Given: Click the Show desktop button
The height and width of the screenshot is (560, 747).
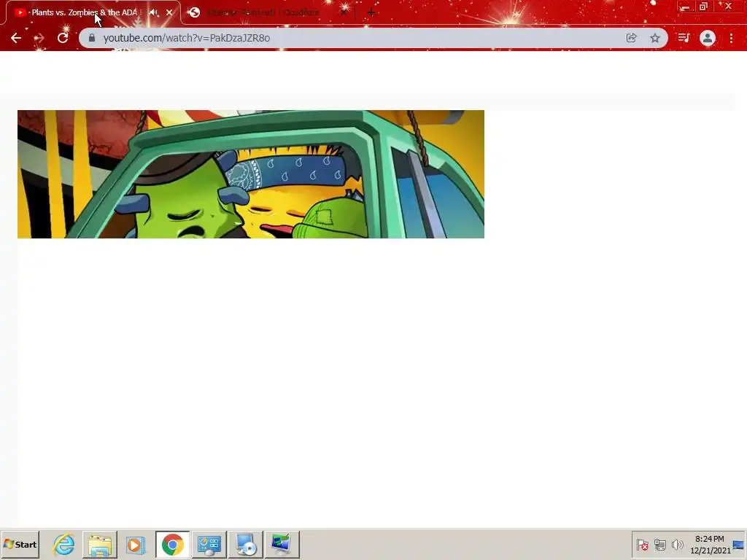Looking at the screenshot, I should tap(739, 544).
